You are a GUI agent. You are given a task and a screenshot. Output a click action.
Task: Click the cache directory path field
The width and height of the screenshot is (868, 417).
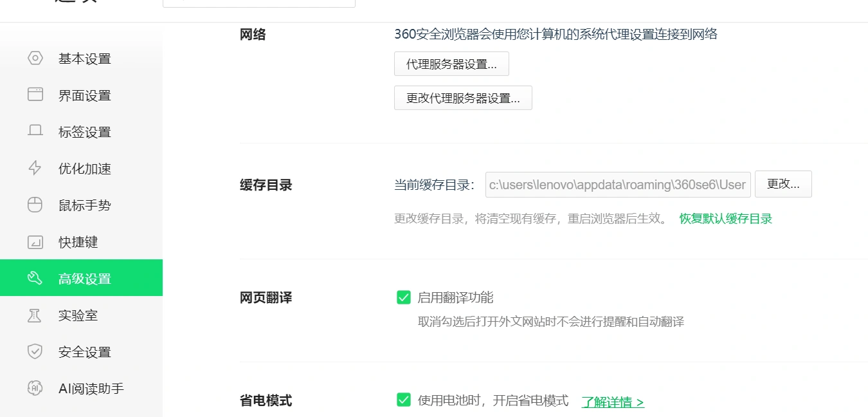tap(617, 184)
